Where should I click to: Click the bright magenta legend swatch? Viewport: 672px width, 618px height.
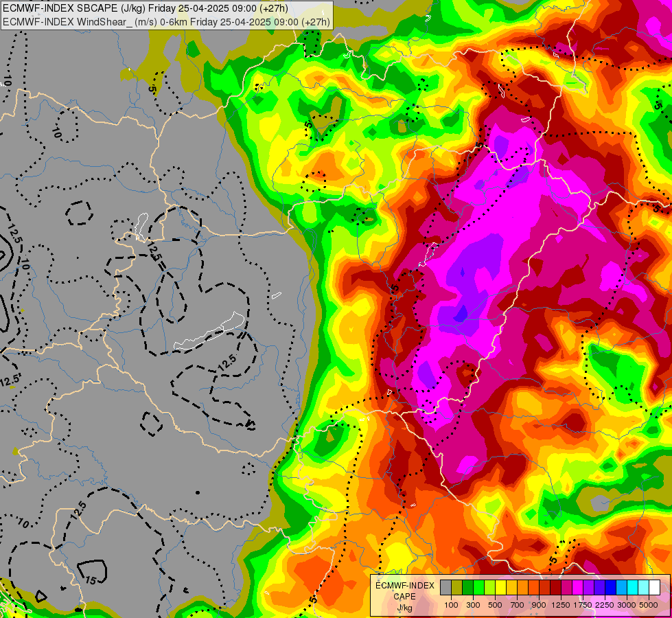[578, 588]
